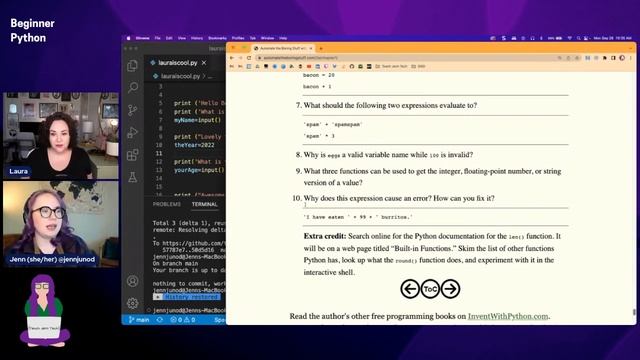Open the Profiles menu in menu bar
The height and width of the screenshot is (360, 640).
238,38
